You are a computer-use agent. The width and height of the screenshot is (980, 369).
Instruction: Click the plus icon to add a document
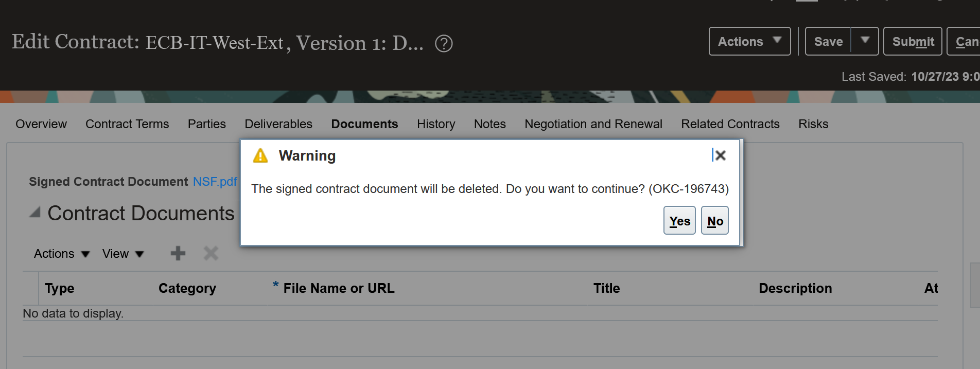point(178,253)
